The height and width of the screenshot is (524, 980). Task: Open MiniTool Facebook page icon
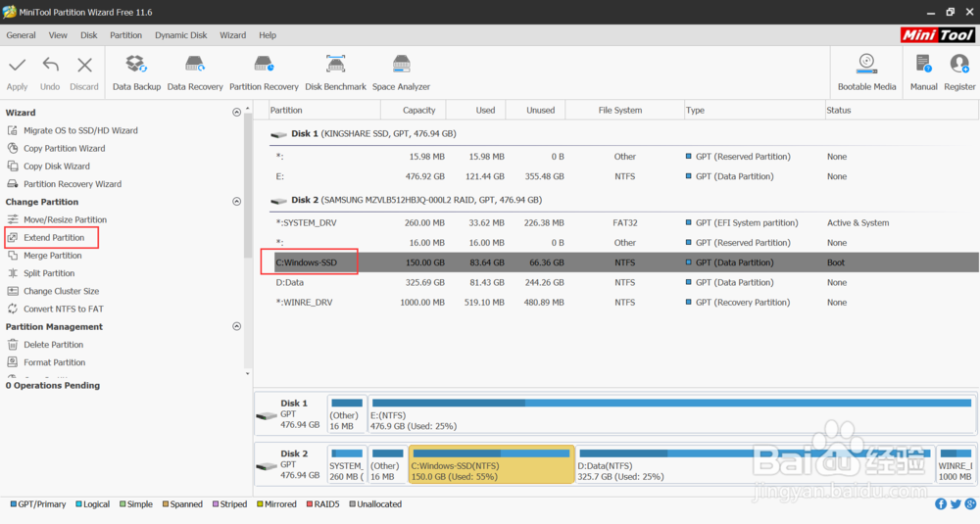pos(941,504)
